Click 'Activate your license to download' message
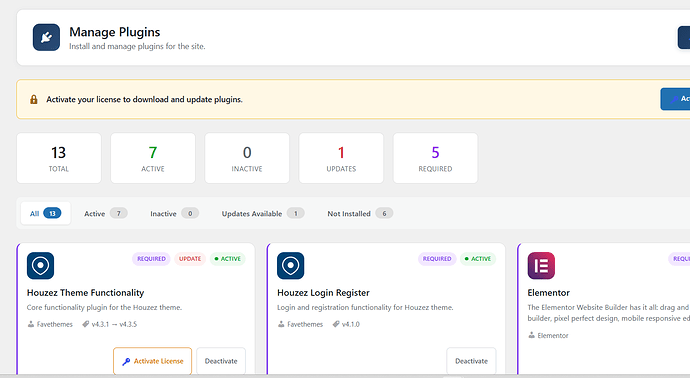Screen dimensions: 690x378 click(x=144, y=99)
